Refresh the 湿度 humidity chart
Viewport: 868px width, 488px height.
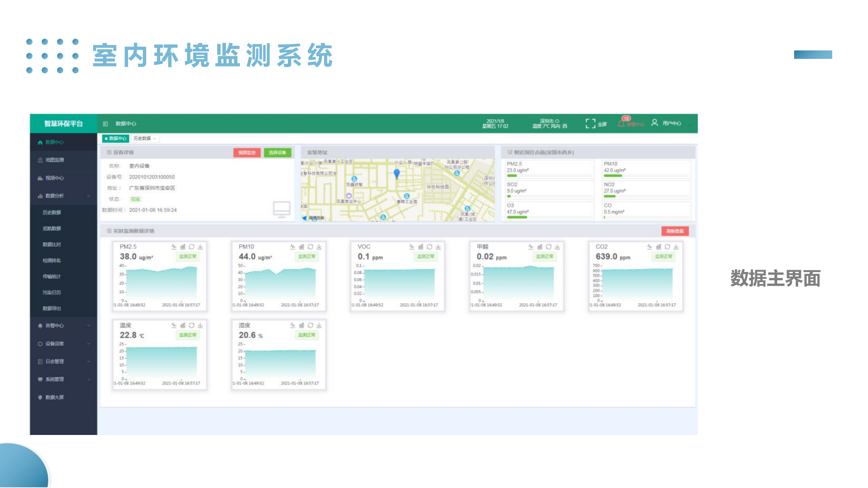click(x=310, y=325)
